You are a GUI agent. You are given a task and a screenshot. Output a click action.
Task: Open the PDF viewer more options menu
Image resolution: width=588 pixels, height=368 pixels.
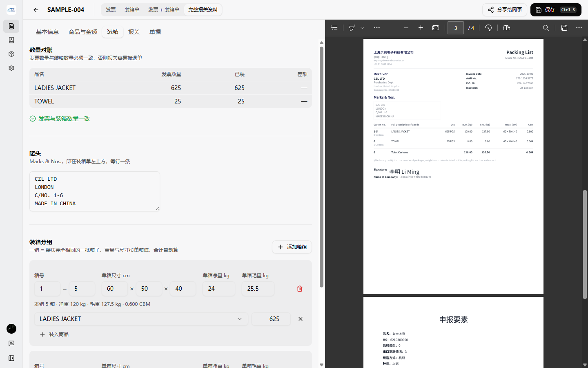tap(579, 28)
